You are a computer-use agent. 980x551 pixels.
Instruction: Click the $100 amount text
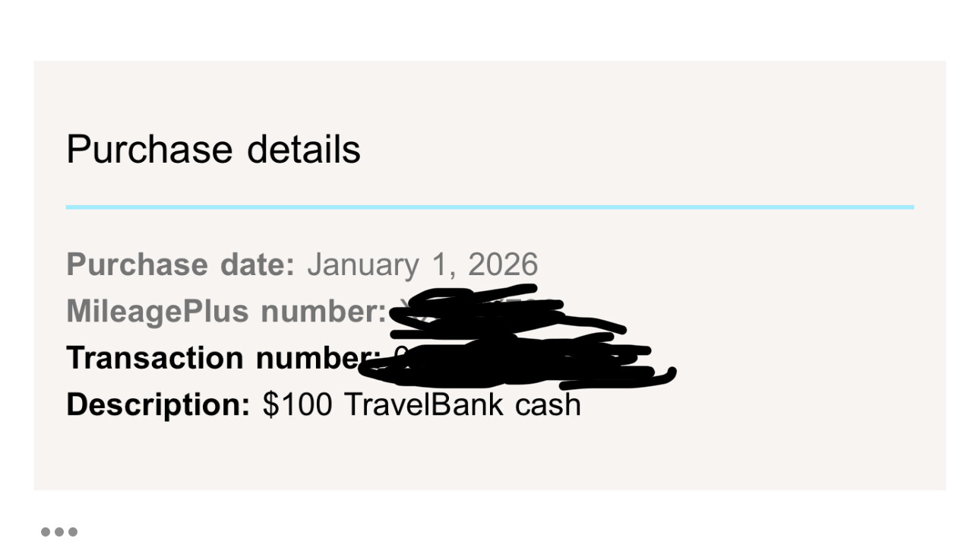(x=297, y=404)
